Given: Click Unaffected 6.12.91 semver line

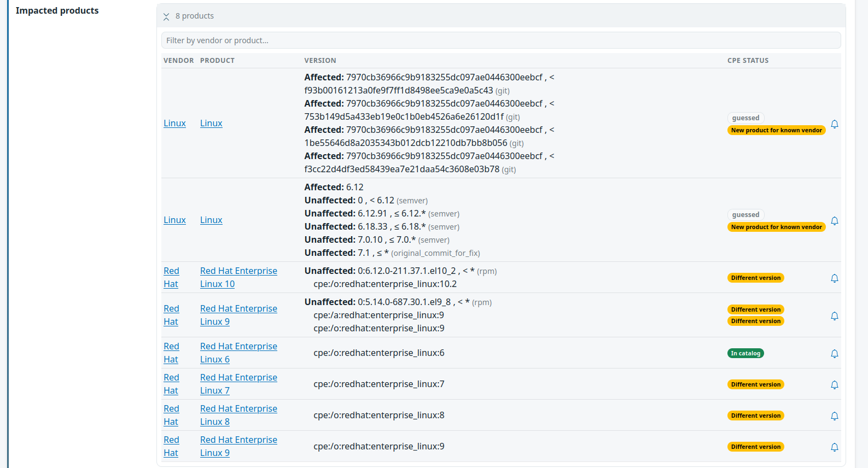Looking at the screenshot, I should (x=382, y=213).
